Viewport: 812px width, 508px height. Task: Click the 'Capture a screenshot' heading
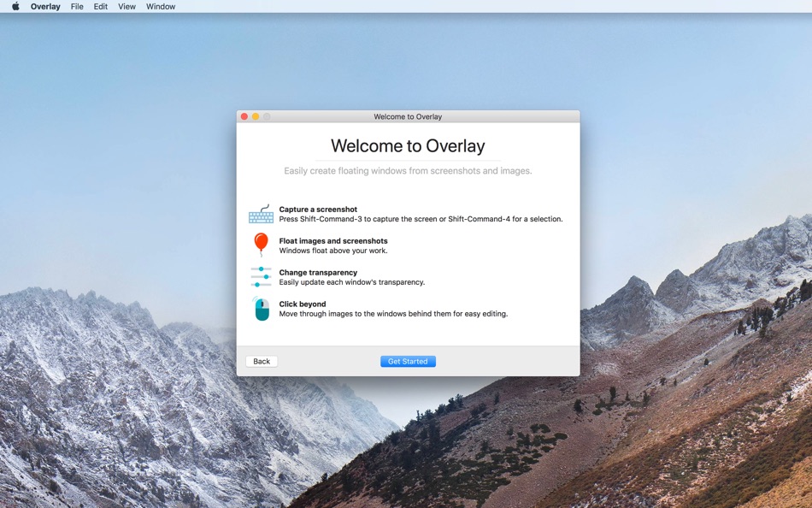point(318,210)
